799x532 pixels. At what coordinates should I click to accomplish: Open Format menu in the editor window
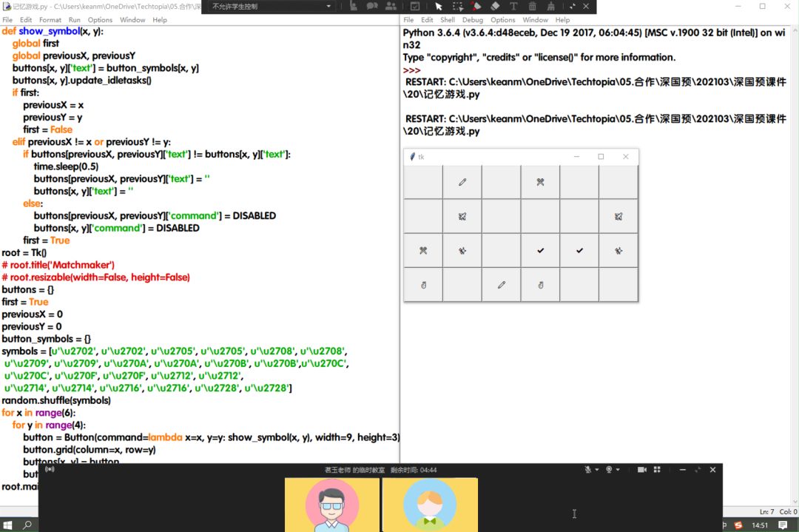click(50, 20)
